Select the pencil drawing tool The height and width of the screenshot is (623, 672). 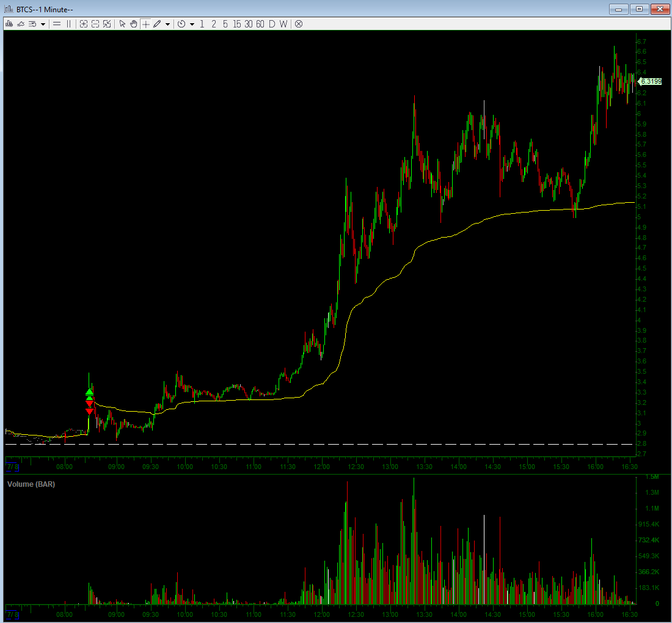(157, 24)
